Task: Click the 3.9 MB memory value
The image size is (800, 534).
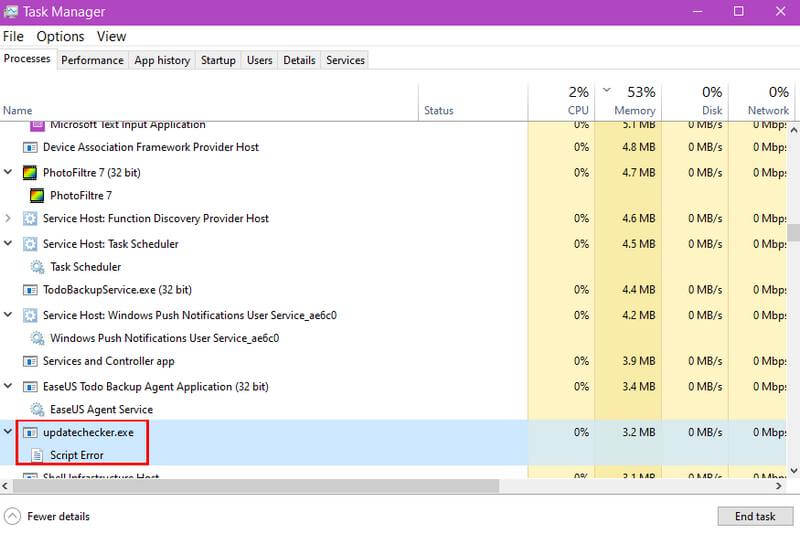Action: coord(638,361)
